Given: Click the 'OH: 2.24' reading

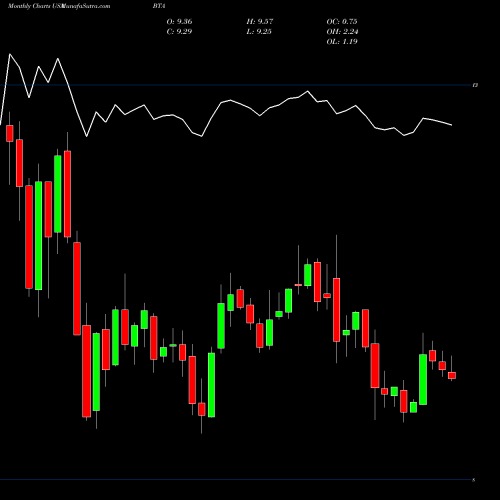Looking at the screenshot, I should (342, 31).
